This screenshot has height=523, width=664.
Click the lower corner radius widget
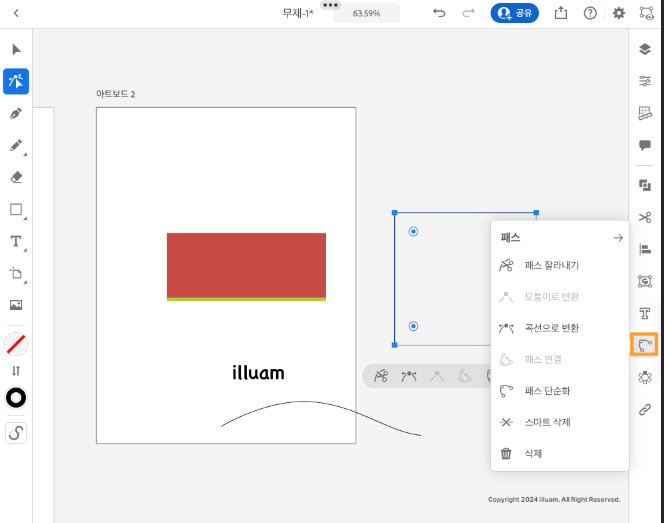(413, 326)
